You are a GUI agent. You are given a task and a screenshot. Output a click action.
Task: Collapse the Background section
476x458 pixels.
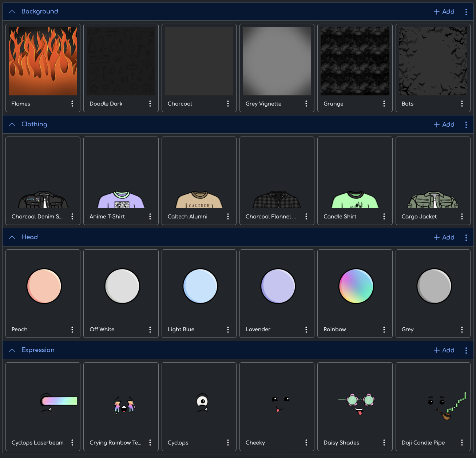click(x=12, y=12)
